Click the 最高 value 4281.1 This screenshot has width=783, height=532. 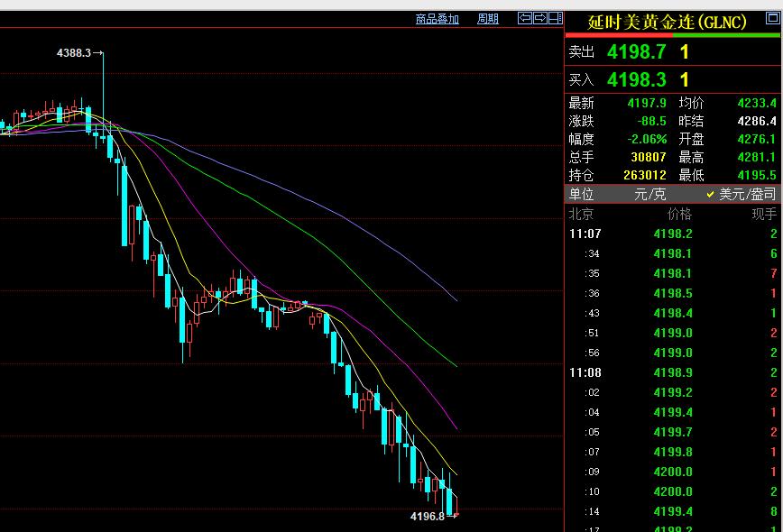point(757,157)
